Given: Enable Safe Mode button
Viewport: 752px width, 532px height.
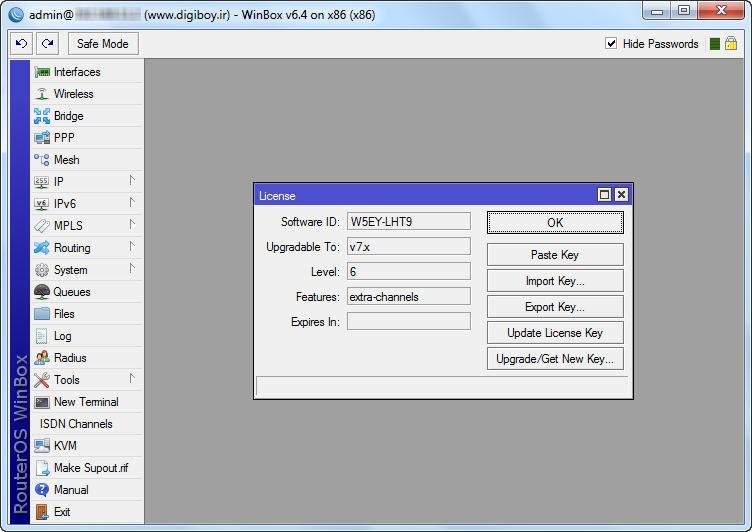Looking at the screenshot, I should click(x=103, y=44).
